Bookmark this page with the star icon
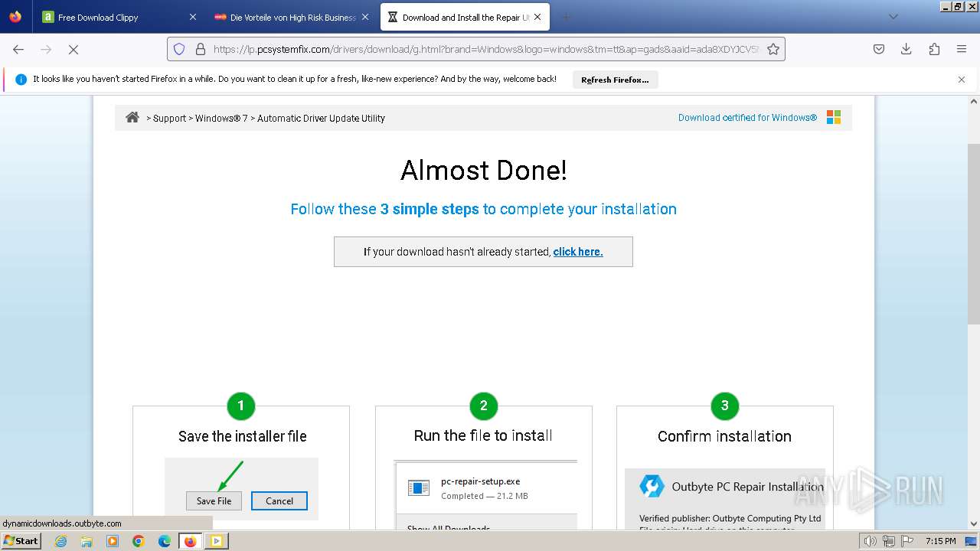The image size is (980, 551). coord(773,49)
